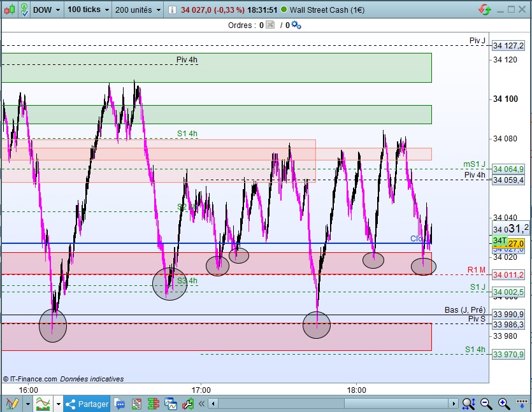Click the green trading checkmark icon
The width and height of the screenshot is (532, 412).
24,10
